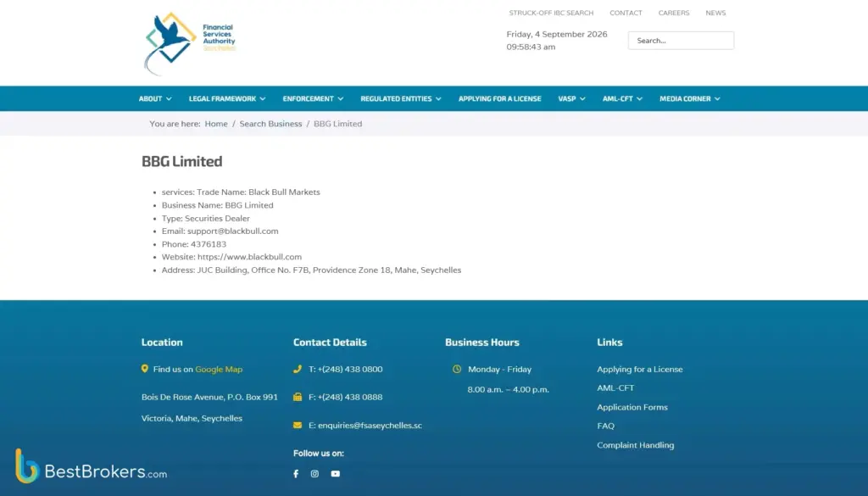Click the https://www.blackbull.com website text
The image size is (868, 496).
(250, 257)
